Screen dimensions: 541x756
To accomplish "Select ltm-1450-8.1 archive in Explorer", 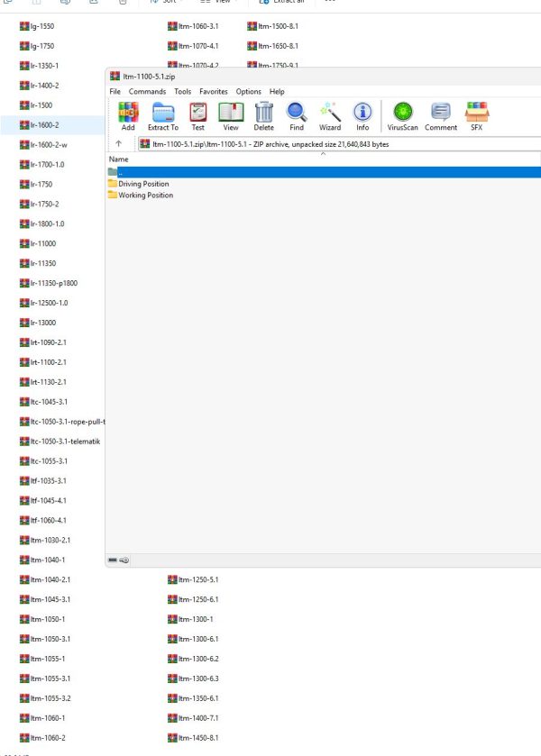I will point(193,738).
